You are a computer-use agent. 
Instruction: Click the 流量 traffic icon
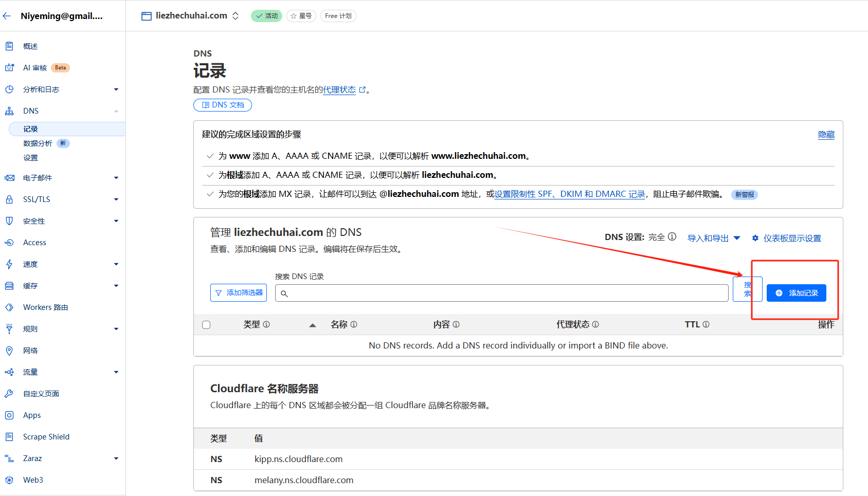[x=9, y=372]
